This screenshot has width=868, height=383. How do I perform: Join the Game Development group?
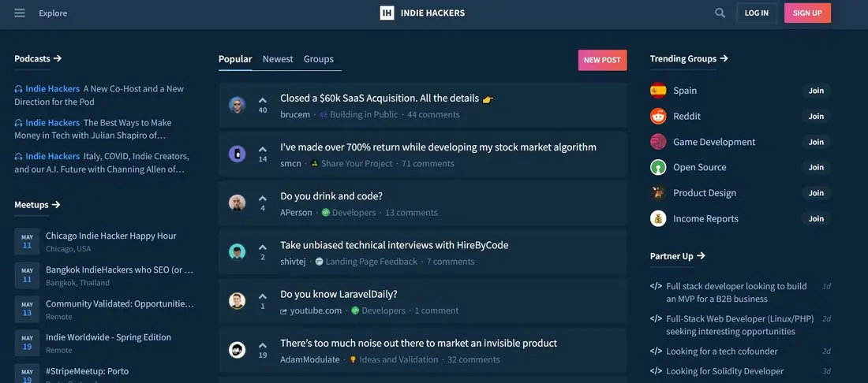(x=816, y=142)
